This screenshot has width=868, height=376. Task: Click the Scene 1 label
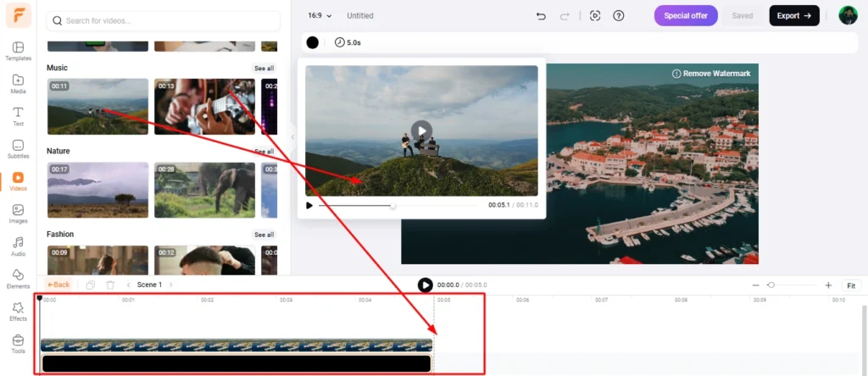point(149,285)
